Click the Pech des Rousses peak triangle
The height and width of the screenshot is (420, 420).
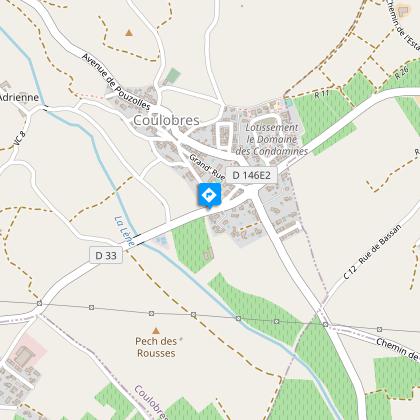tap(156, 331)
